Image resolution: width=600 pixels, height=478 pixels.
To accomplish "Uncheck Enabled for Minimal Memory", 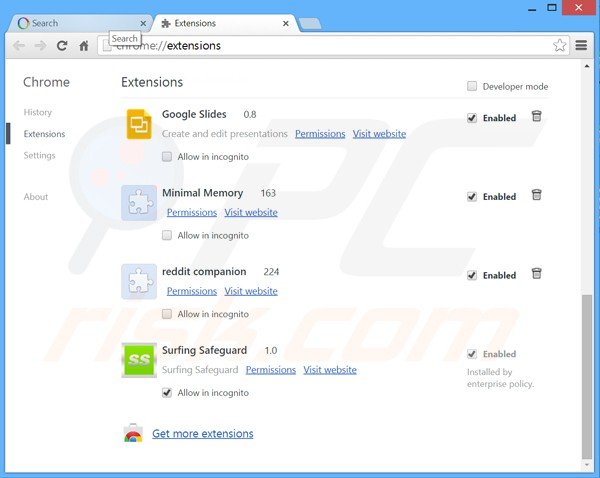I will point(472,197).
